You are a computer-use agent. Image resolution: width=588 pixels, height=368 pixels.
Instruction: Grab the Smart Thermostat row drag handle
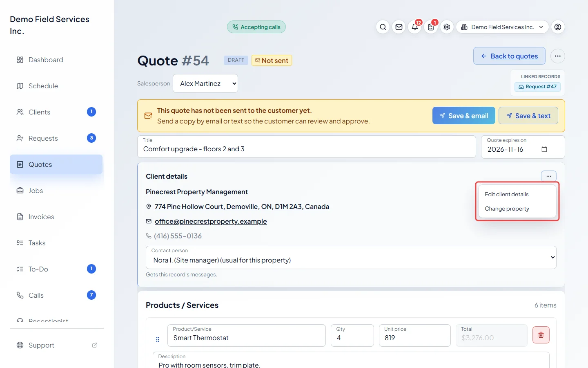(158, 339)
